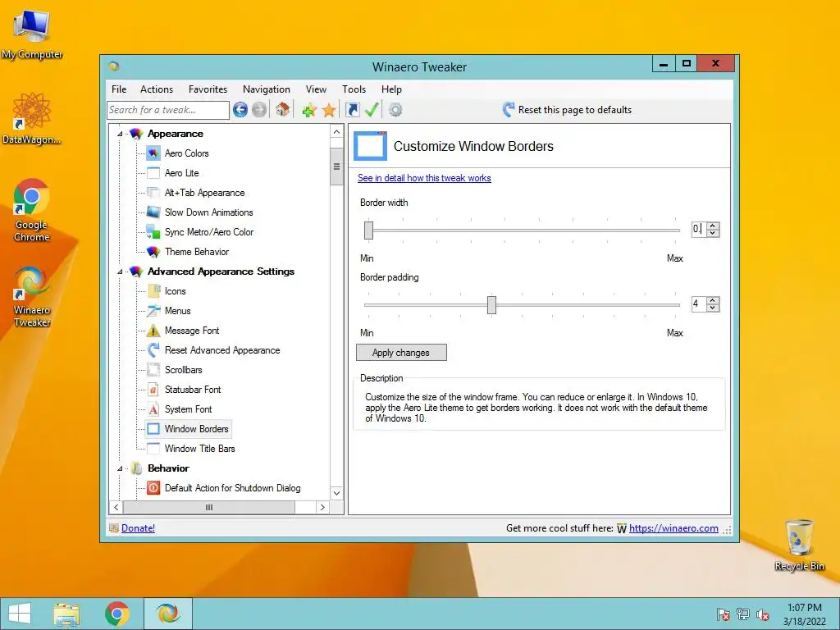Click the Donate! link
The image size is (840, 630).
click(x=138, y=528)
